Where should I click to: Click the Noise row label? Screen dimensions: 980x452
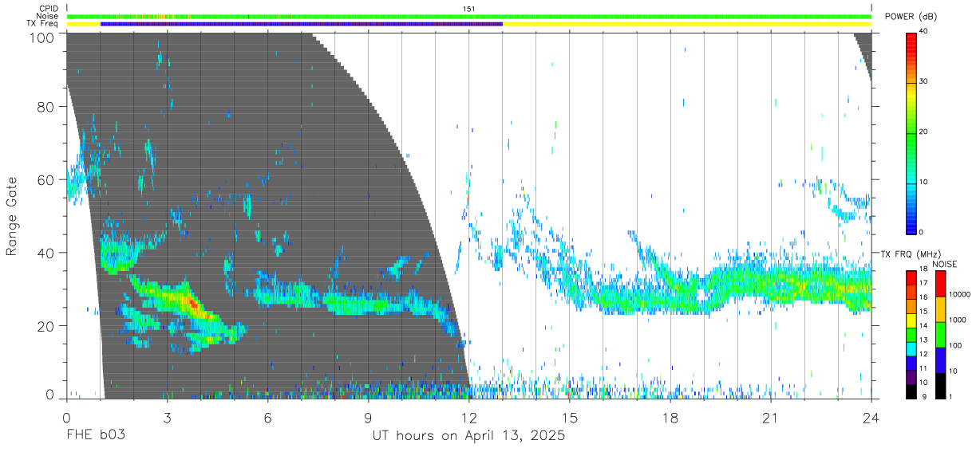pos(46,16)
